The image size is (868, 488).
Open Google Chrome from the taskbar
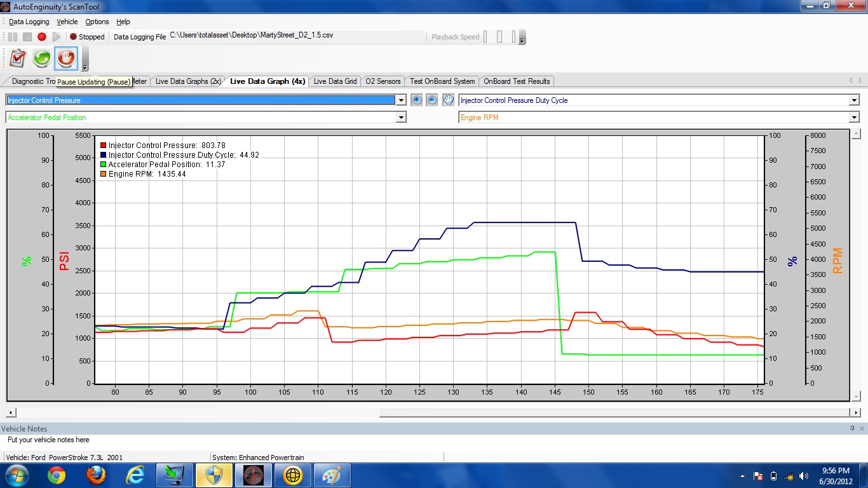(56, 475)
